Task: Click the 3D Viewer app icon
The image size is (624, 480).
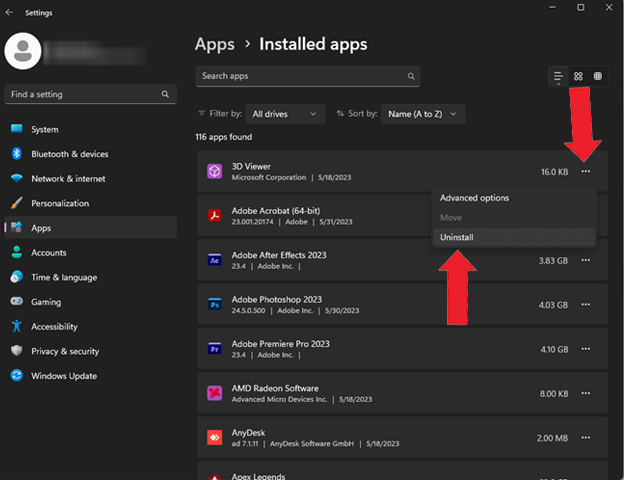Action: click(x=214, y=172)
